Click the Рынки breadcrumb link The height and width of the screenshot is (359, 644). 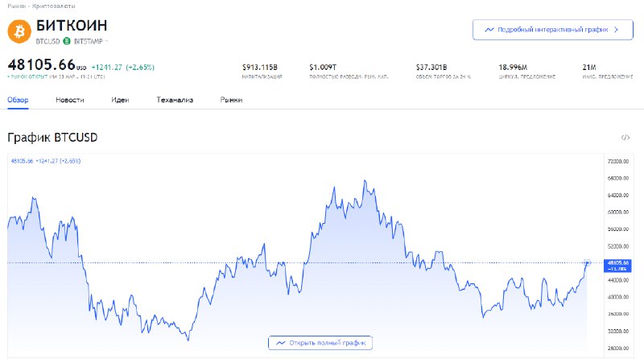point(16,6)
